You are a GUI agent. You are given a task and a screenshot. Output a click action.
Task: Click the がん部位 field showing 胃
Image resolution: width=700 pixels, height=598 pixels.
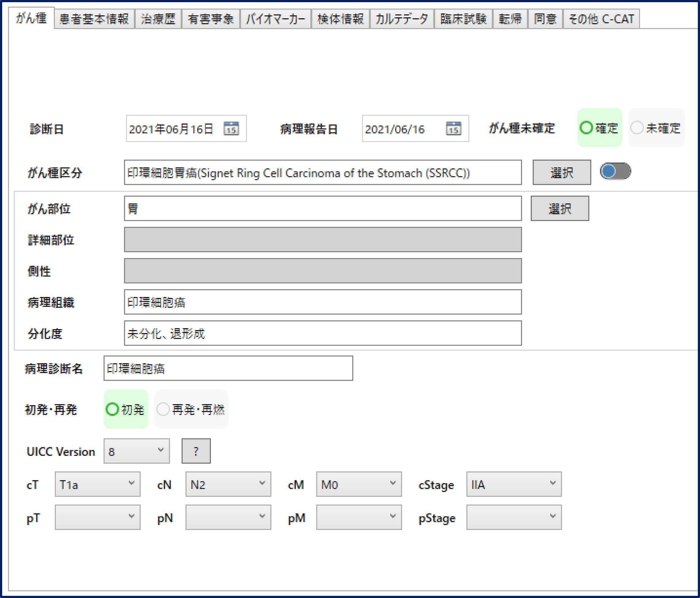click(x=323, y=208)
